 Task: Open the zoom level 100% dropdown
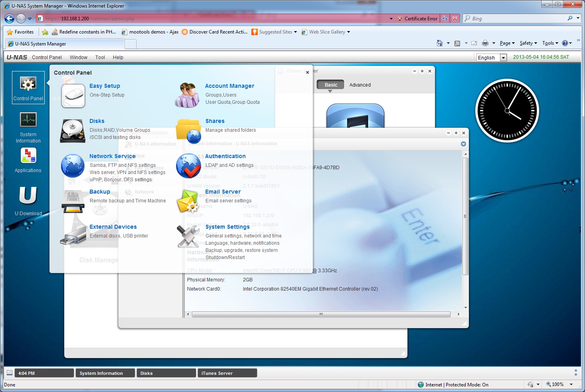(571, 384)
